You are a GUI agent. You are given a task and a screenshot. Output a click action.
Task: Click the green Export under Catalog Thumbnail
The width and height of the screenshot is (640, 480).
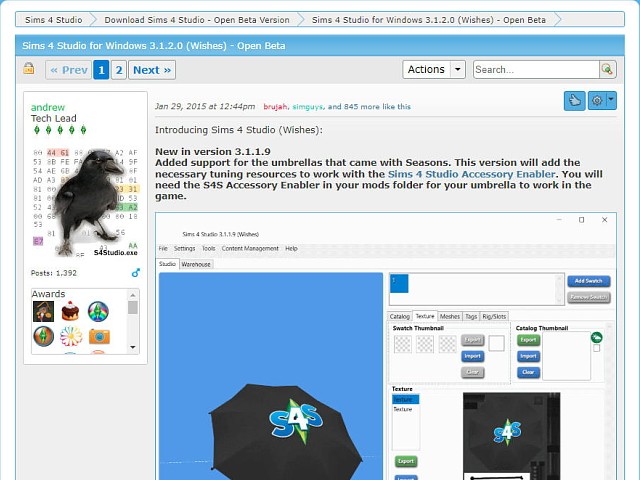click(528, 340)
